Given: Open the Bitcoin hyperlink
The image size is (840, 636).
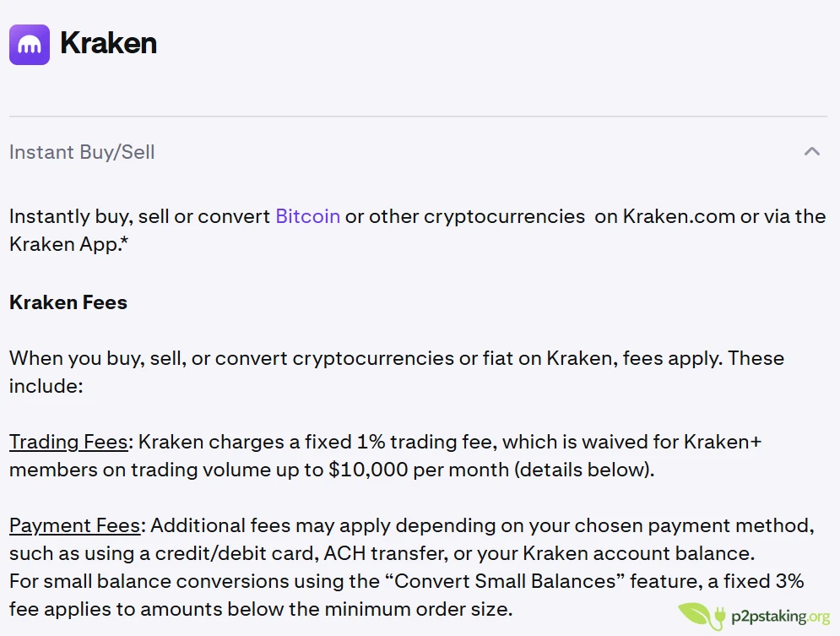Looking at the screenshot, I should [306, 216].
